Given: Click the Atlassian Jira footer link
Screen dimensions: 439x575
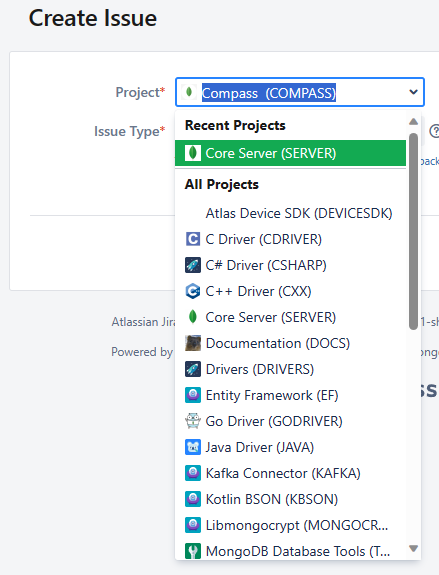Looking at the screenshot, I should [143, 322].
